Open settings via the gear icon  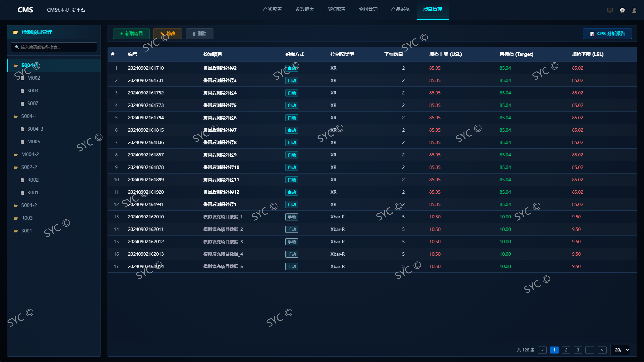coord(622,10)
